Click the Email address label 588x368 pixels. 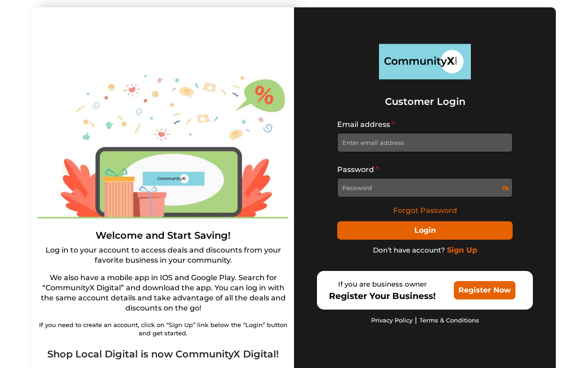(363, 125)
